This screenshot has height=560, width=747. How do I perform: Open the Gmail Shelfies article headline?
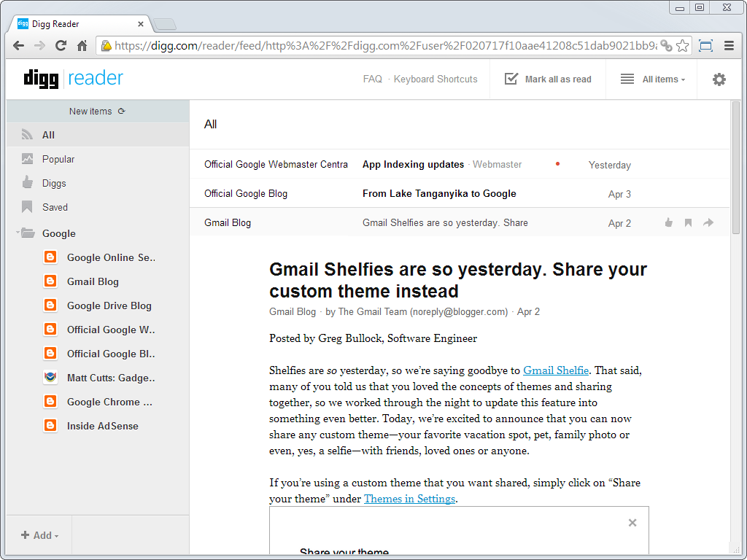pyautogui.click(x=458, y=280)
